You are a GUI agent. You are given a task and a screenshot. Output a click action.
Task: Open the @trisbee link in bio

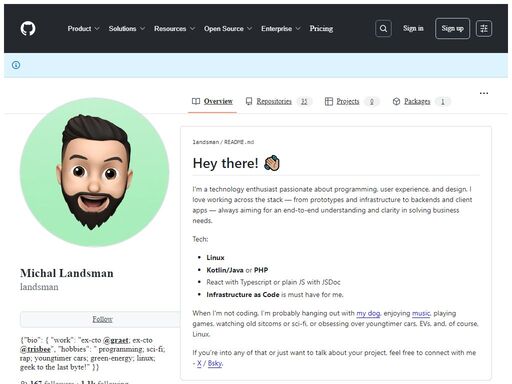point(35,349)
